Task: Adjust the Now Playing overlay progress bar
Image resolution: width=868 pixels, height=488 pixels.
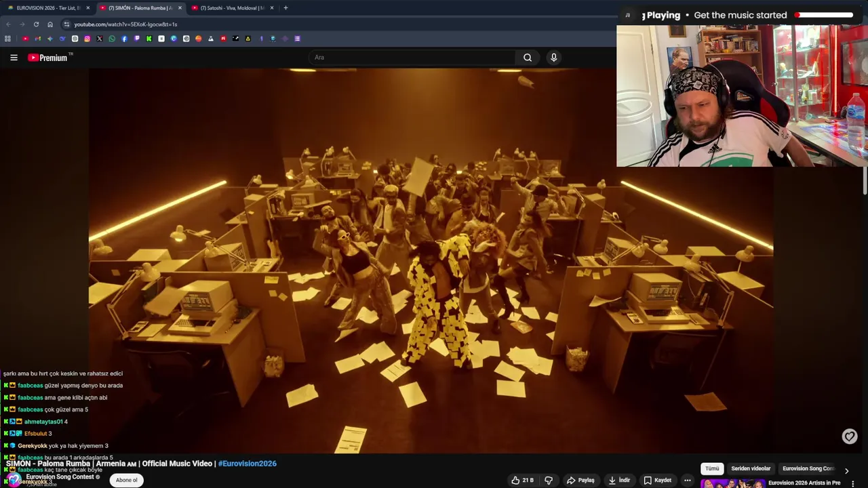Action: (x=824, y=15)
